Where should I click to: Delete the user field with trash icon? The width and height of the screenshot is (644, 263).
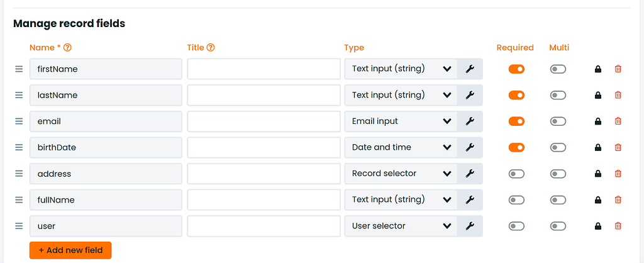pyautogui.click(x=618, y=226)
